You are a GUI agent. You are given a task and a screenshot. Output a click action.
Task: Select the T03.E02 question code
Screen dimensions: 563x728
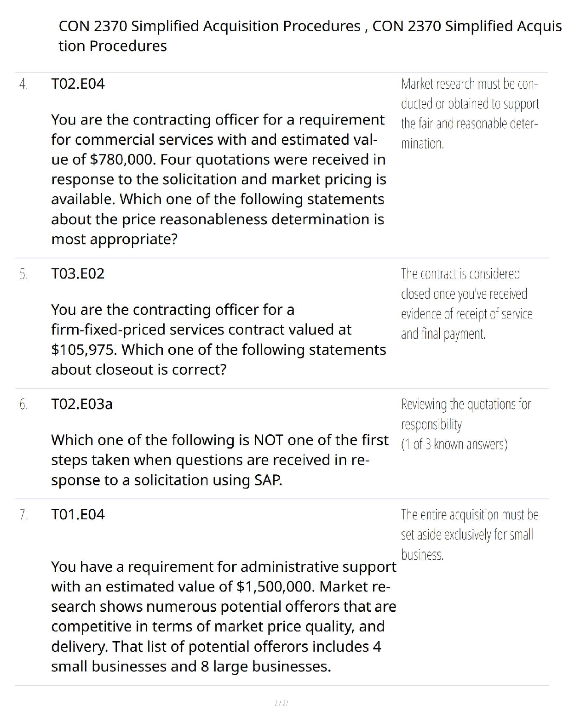coord(78,274)
